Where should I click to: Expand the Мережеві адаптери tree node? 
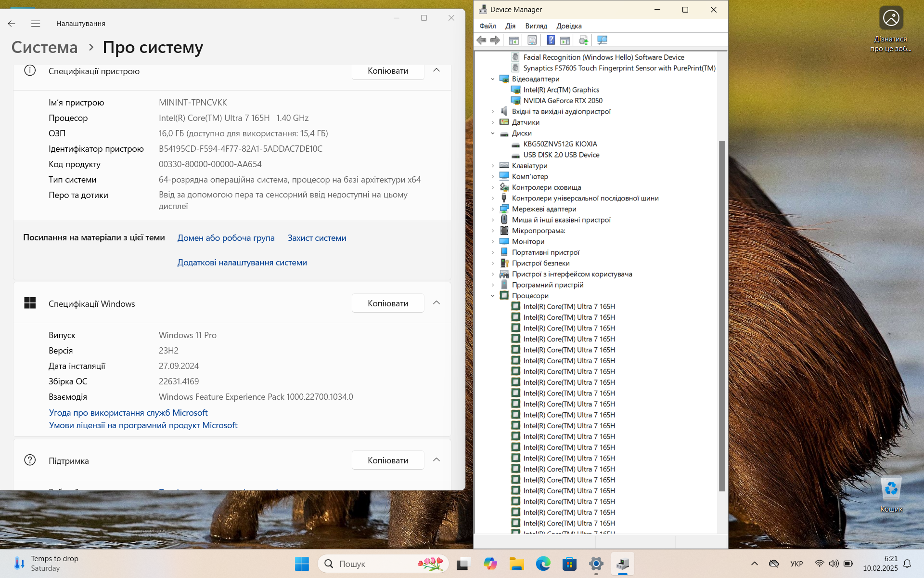tap(493, 209)
